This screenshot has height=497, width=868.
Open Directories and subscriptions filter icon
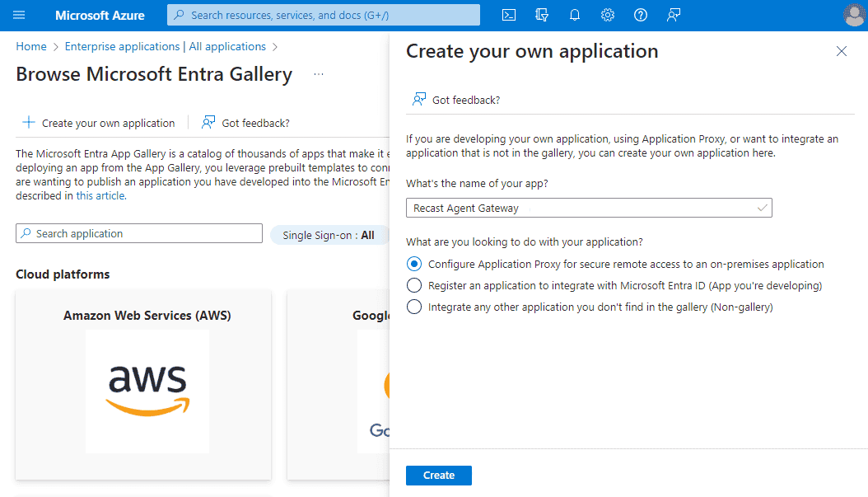542,15
